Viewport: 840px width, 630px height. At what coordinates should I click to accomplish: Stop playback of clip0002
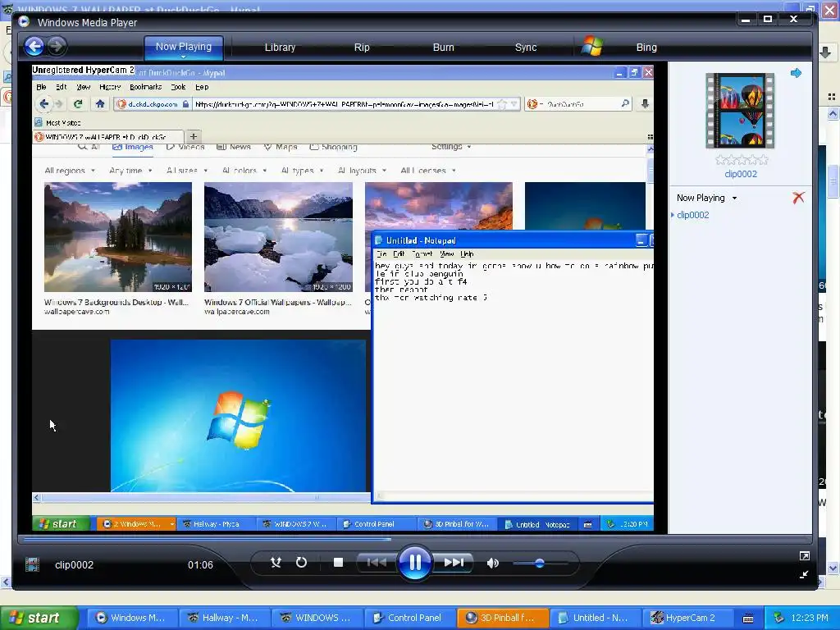pos(338,563)
